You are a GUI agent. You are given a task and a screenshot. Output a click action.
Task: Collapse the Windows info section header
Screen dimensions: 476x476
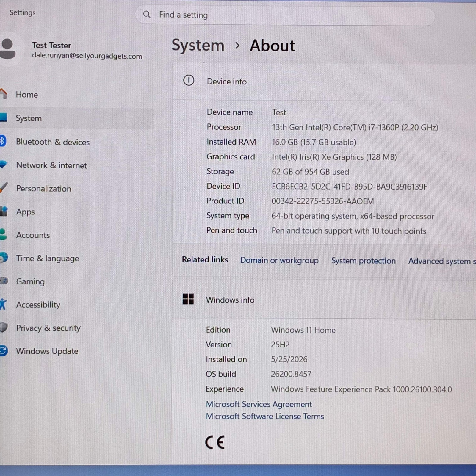[x=324, y=300]
